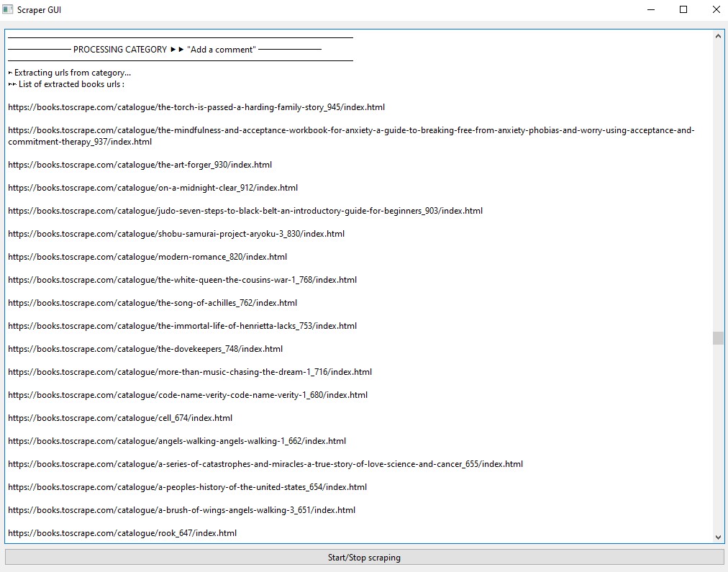This screenshot has height=572, width=728.
Task: Maximize the Scraper GUI window
Action: (683, 10)
